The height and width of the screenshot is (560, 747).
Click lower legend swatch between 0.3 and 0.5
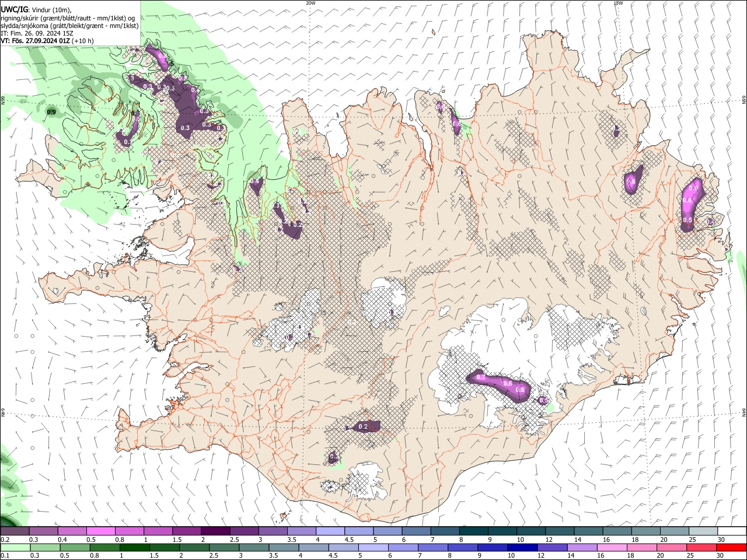45,547
